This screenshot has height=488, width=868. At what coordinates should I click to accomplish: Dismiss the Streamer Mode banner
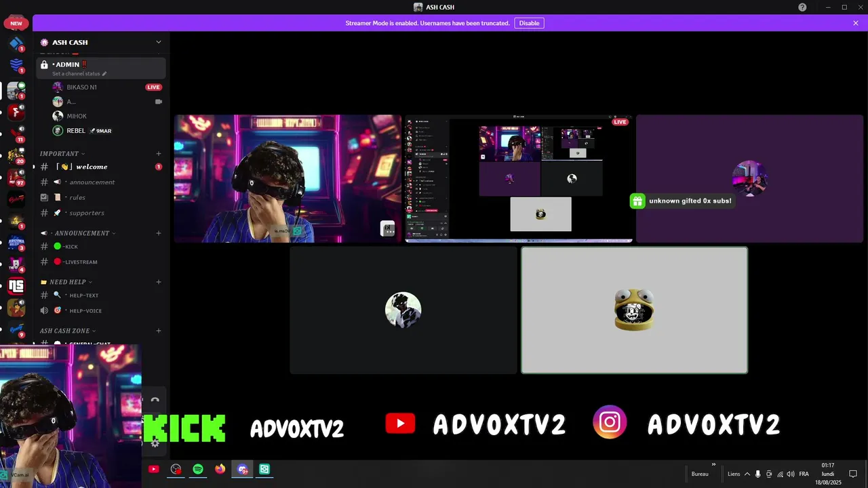click(856, 23)
